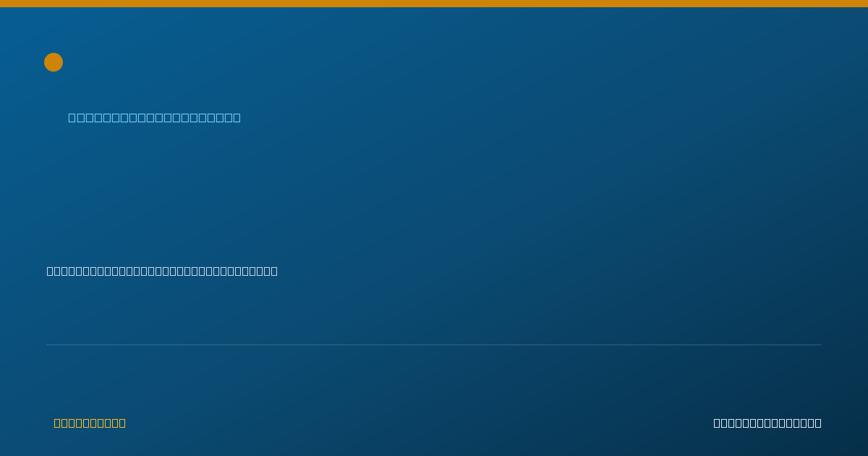
Task: Click the thin horizontal divider line
Action: pyautogui.click(x=434, y=345)
